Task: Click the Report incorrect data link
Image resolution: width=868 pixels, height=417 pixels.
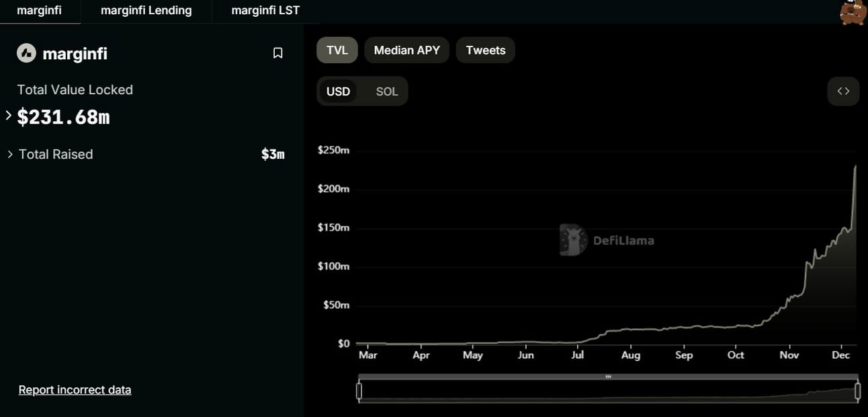Action: click(75, 390)
